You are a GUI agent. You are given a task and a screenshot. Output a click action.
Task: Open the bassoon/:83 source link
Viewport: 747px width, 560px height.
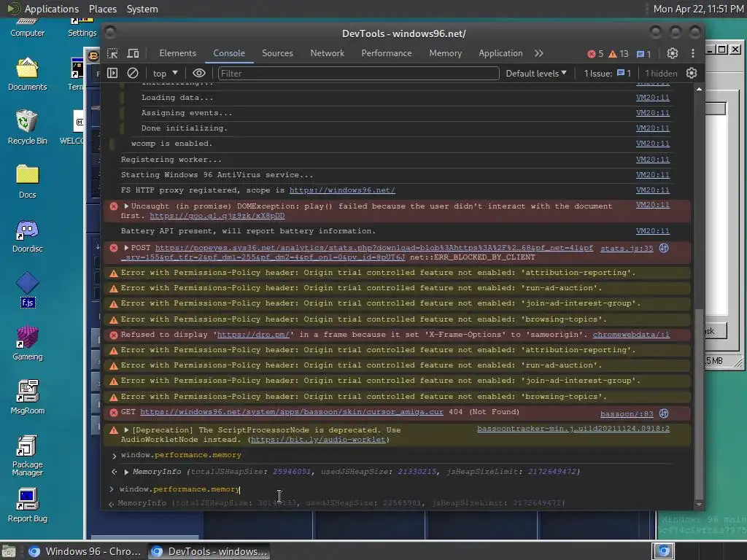(627, 414)
